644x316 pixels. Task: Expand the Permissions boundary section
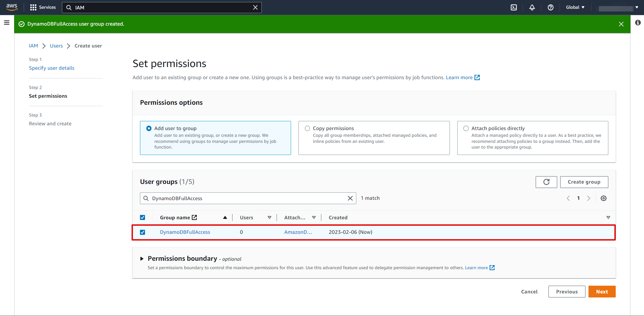point(142,259)
